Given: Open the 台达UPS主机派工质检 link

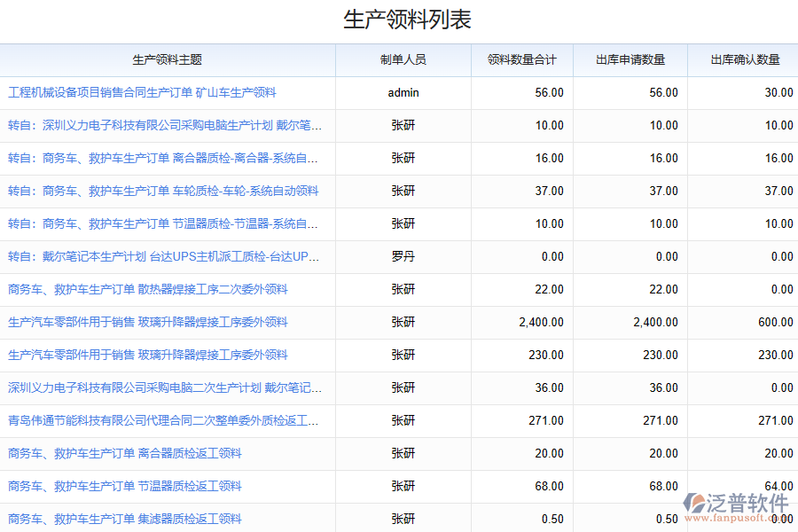Looking at the screenshot, I should tap(163, 256).
